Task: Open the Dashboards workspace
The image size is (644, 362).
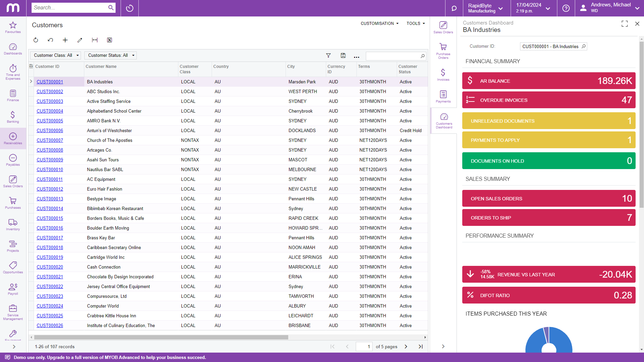Action: click(x=13, y=49)
